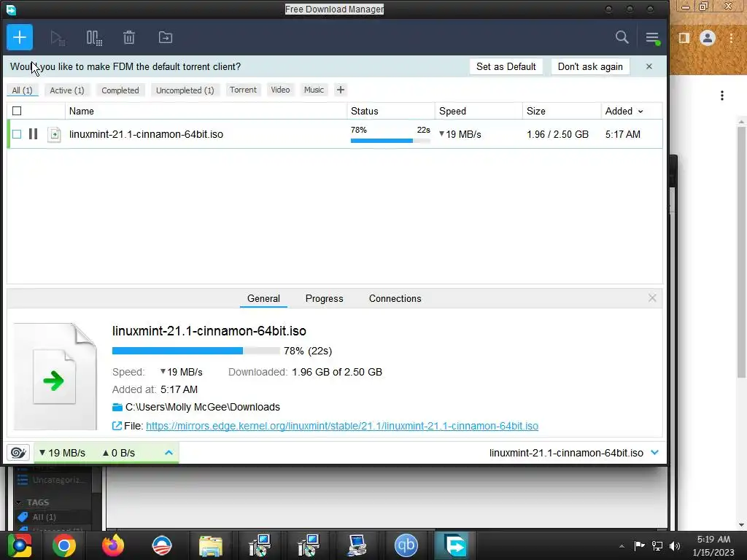Select the Torrent filter tab

point(243,90)
